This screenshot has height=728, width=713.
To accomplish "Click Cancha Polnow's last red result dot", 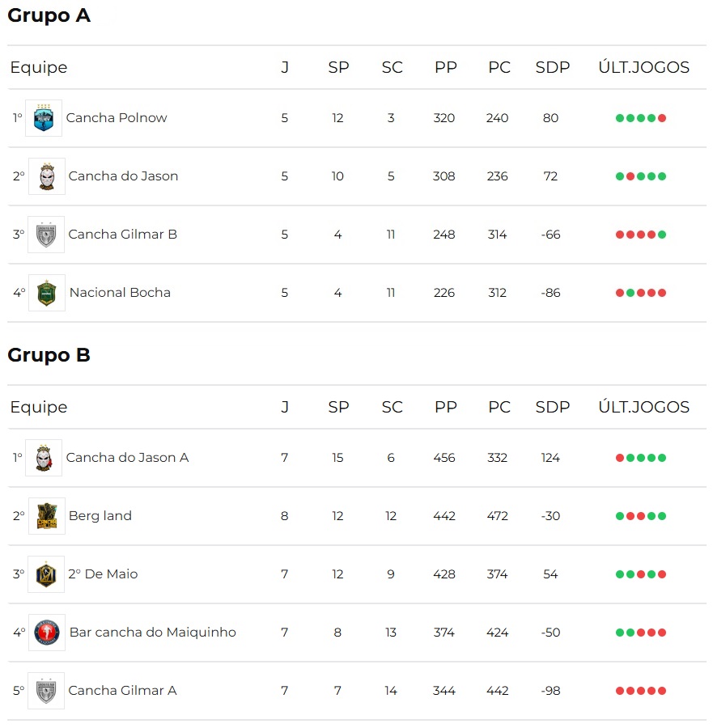I will point(662,118).
